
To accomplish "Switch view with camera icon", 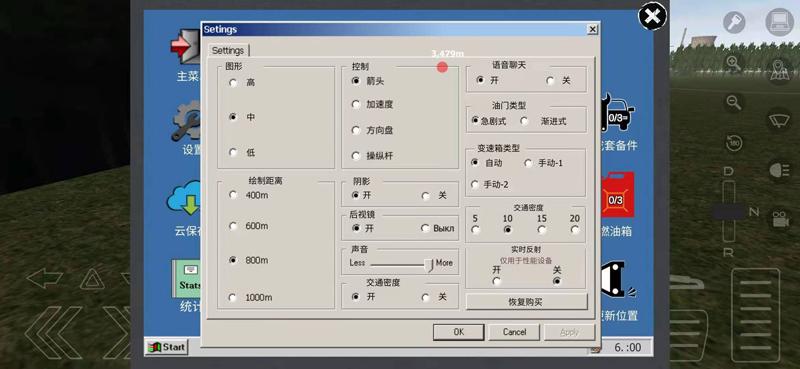I will click(779, 219).
